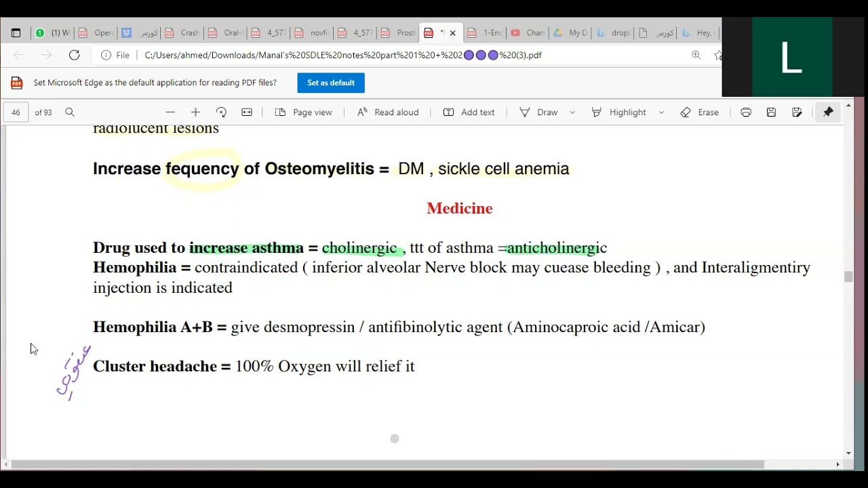Click the Hemophilia A+B bold text

pos(153,327)
